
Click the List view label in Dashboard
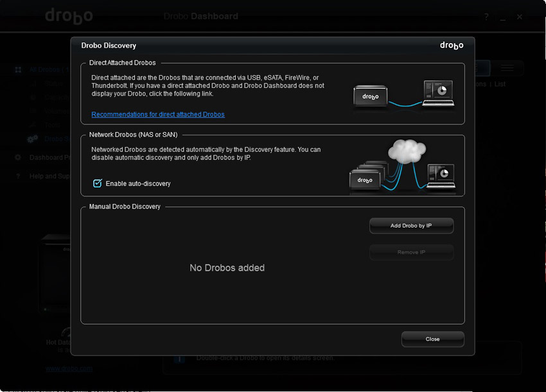point(500,84)
